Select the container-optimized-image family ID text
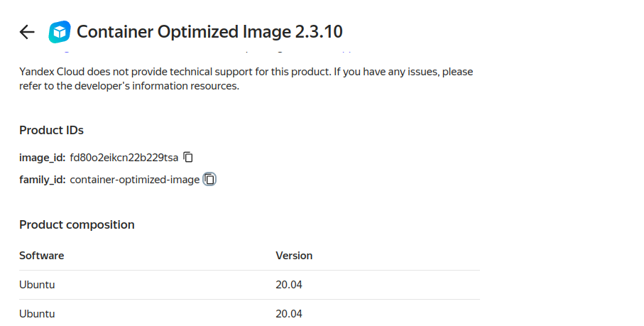The height and width of the screenshot is (326, 644). [x=134, y=180]
